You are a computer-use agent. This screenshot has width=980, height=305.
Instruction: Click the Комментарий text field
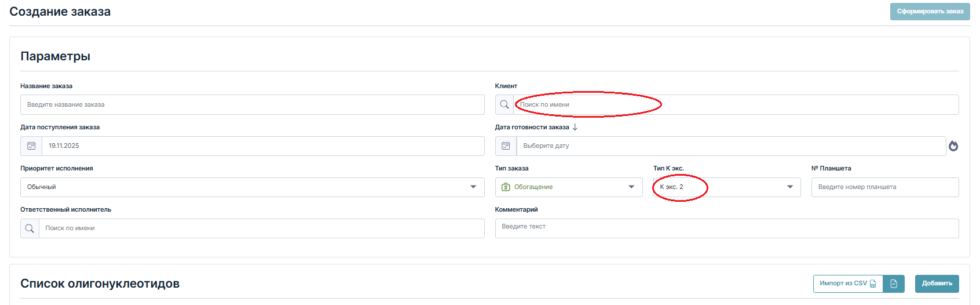[x=727, y=228]
